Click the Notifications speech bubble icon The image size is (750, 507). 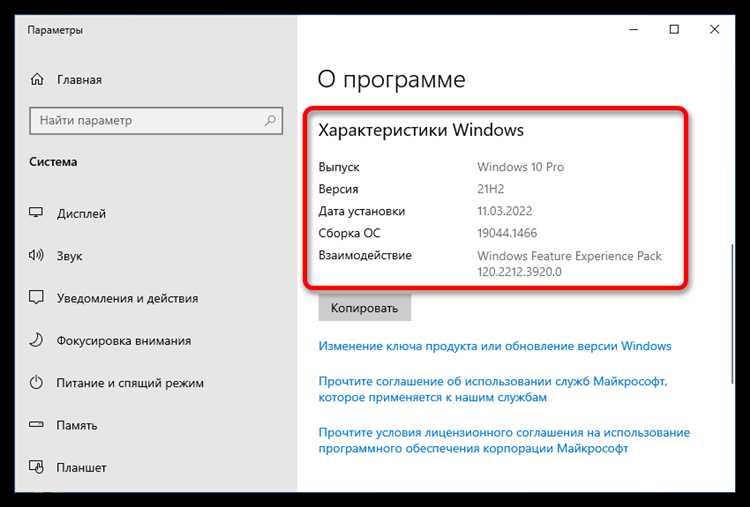[x=36, y=298]
